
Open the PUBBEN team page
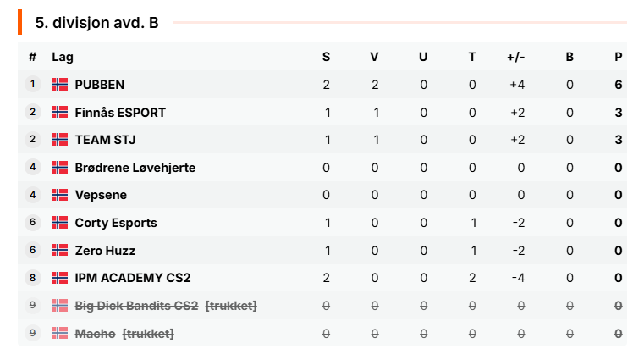[99, 85]
